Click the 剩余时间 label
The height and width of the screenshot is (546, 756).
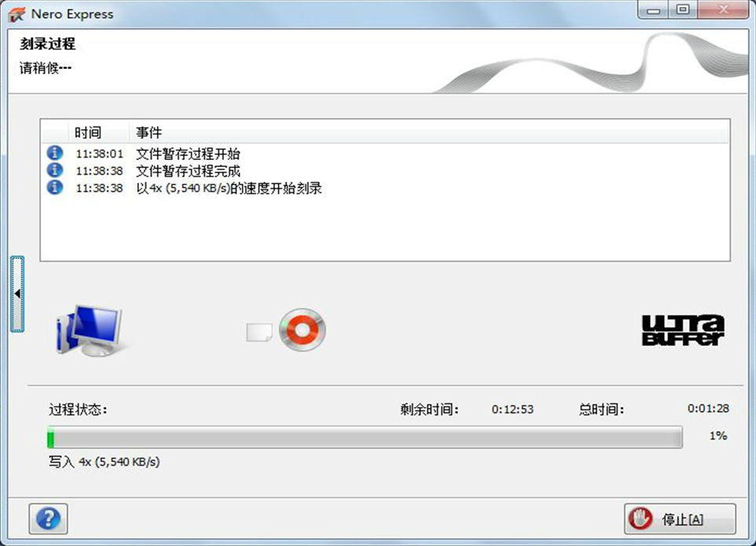point(429,409)
